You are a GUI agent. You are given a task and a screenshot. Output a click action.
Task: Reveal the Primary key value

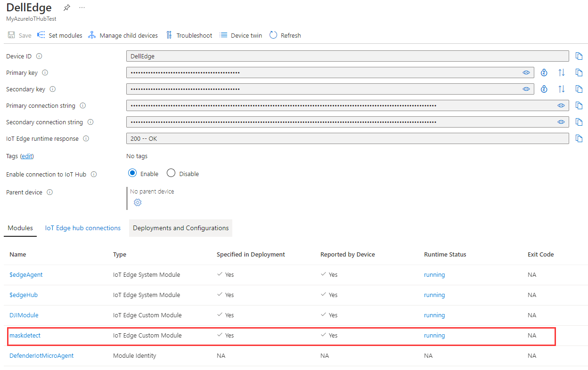526,72
